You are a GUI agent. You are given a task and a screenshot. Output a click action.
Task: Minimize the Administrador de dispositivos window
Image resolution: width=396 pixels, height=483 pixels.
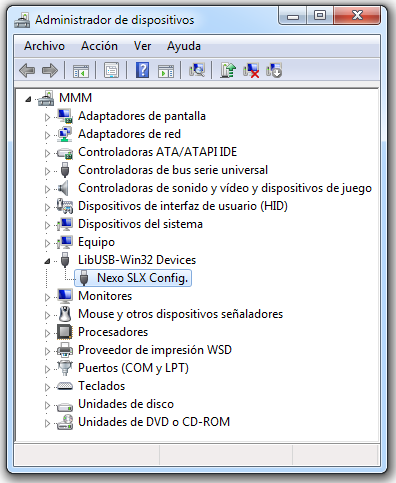[292, 16]
